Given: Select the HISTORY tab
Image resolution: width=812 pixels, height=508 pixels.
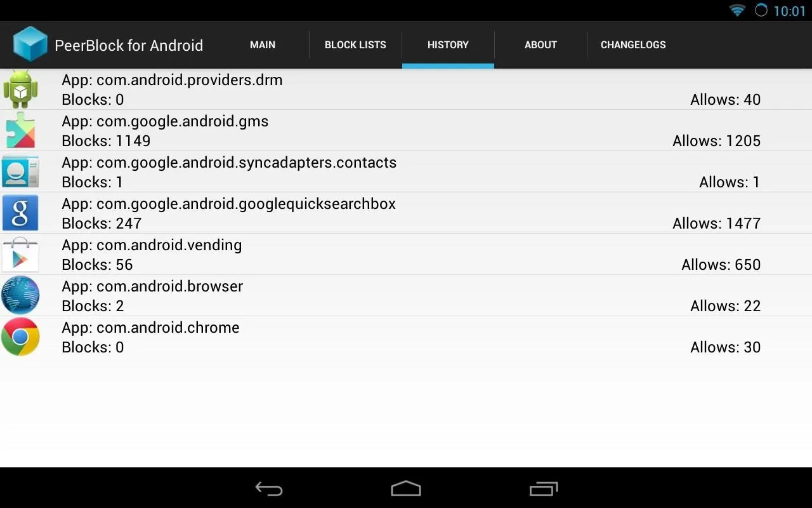Looking at the screenshot, I should coord(448,44).
